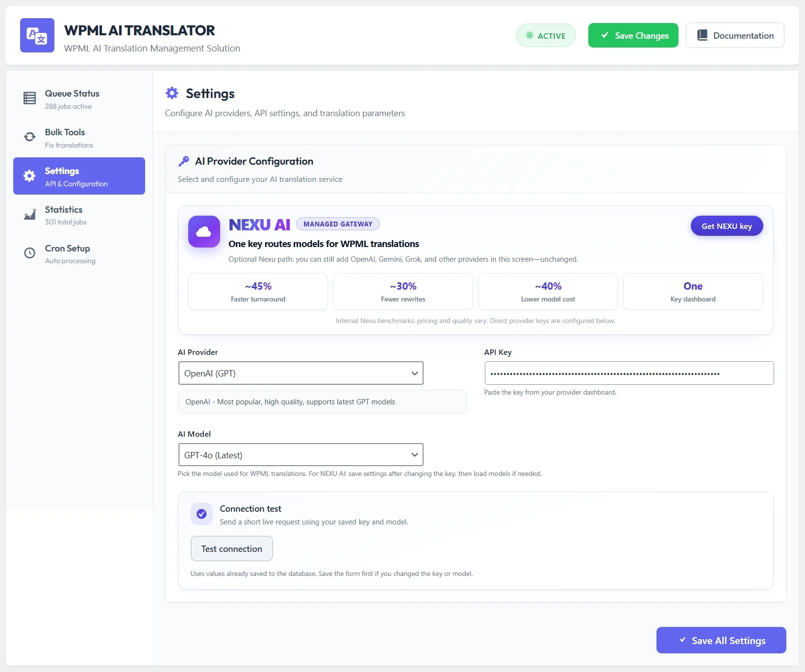
Task: Click the Test connection button
Action: coord(231,548)
